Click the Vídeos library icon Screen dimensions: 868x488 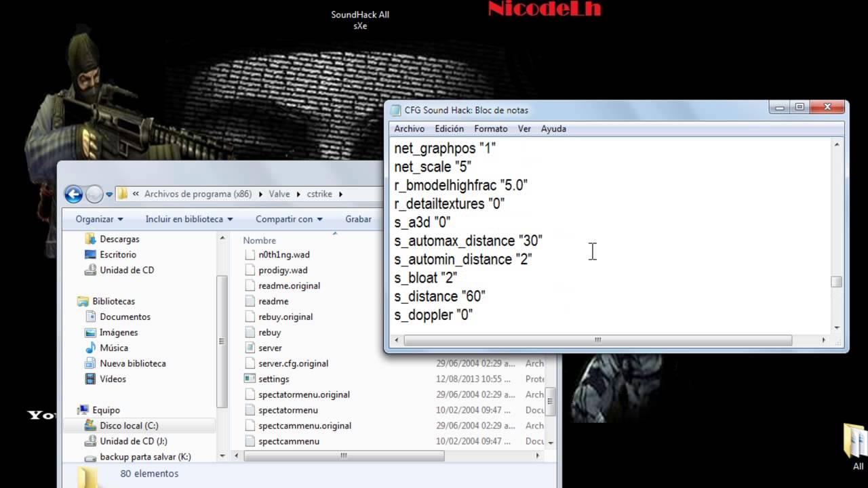tap(90, 379)
